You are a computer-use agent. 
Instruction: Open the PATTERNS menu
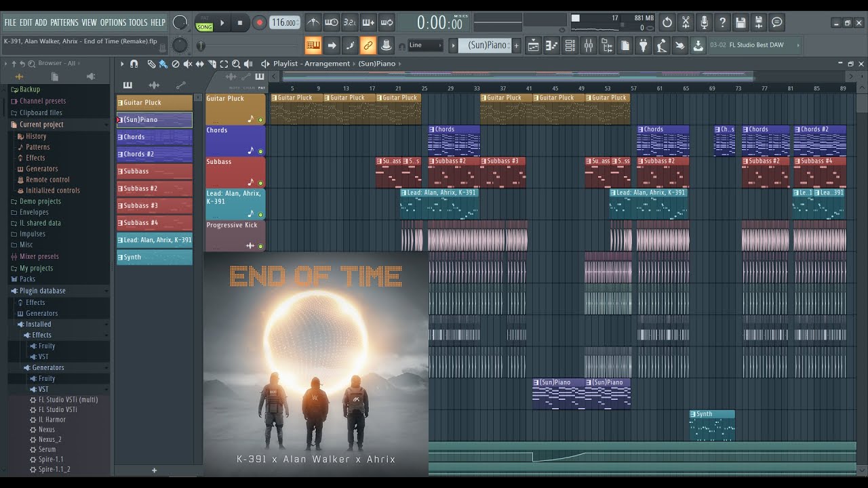tap(64, 22)
